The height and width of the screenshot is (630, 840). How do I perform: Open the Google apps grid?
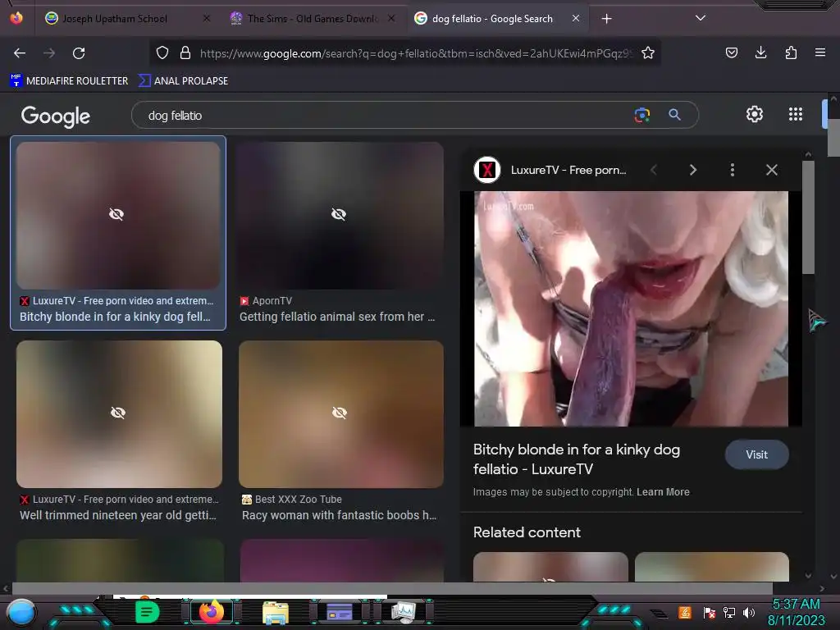pos(796,114)
